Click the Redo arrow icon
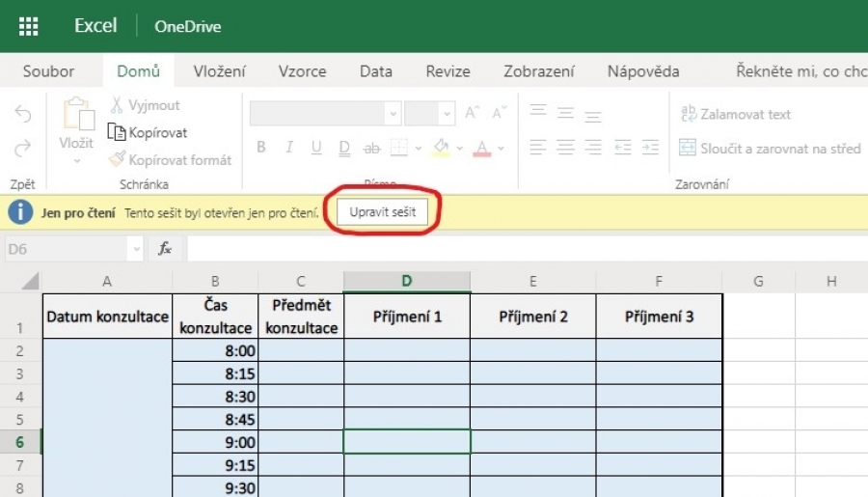868x497 pixels. pos(22,149)
